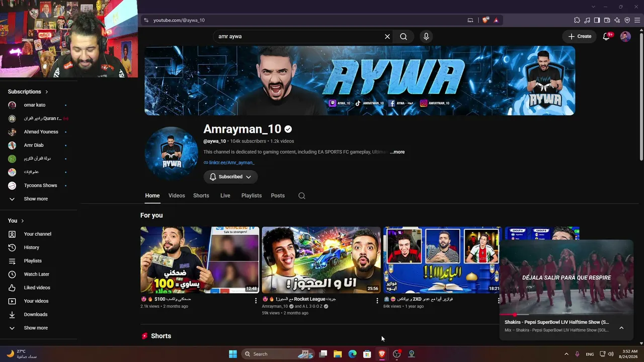
Task: Play the $100 video thumbnail
Action: (x=200, y=260)
